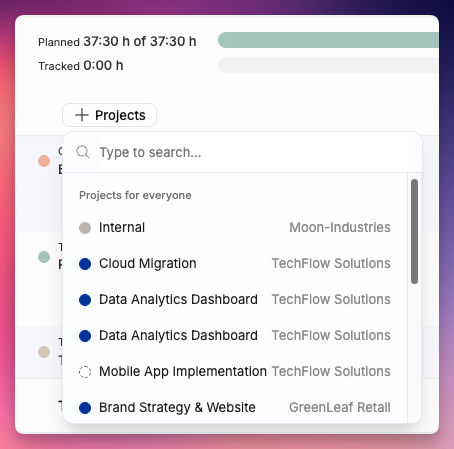The width and height of the screenshot is (454, 449).
Task: Choose the first Data Analytics Dashboard entry
Action: point(235,300)
